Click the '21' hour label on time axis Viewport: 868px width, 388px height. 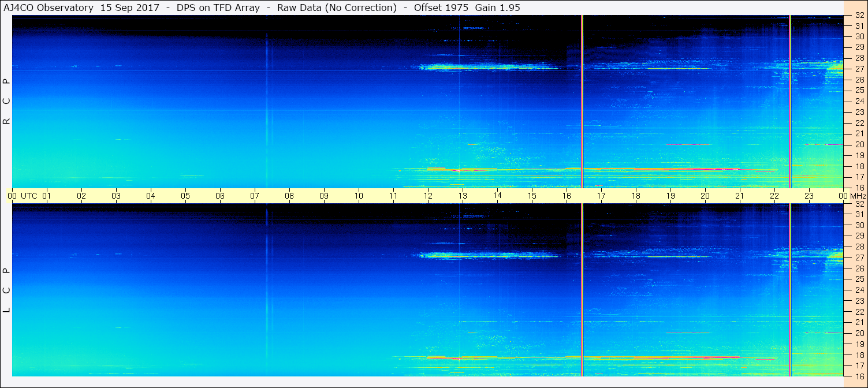pyautogui.click(x=740, y=196)
